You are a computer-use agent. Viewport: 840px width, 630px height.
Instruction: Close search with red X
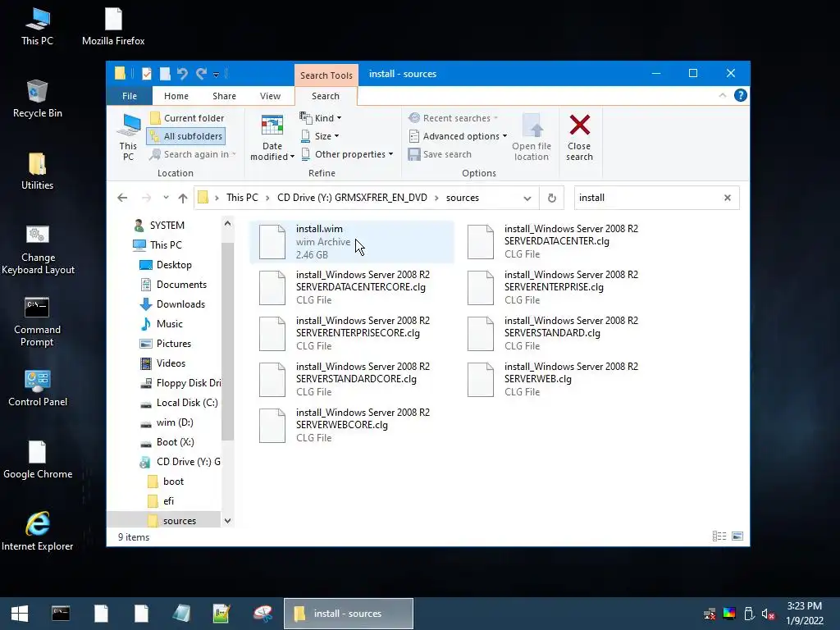580,138
